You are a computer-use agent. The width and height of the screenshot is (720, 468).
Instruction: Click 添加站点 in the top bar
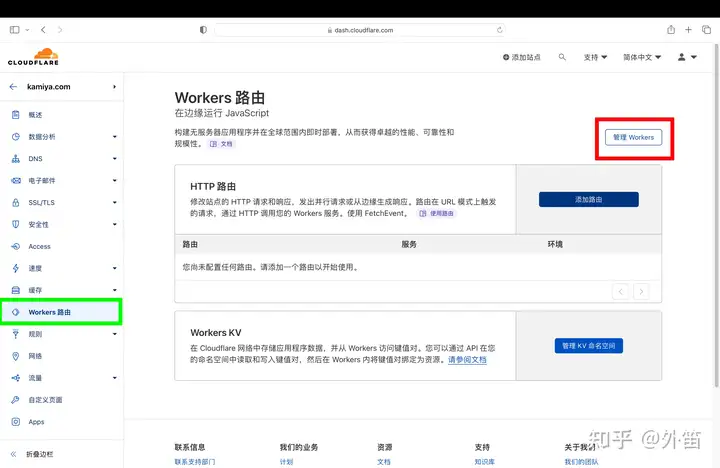[522, 57]
